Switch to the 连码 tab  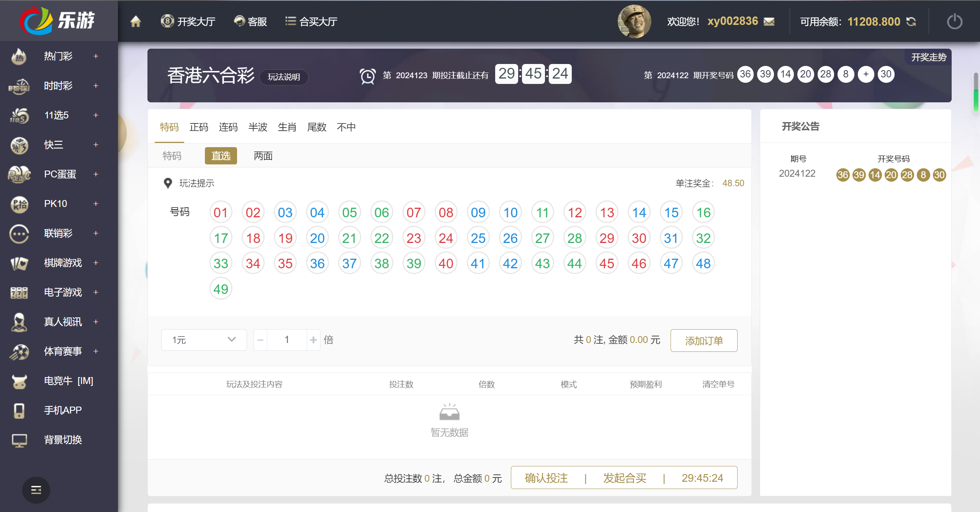point(228,127)
